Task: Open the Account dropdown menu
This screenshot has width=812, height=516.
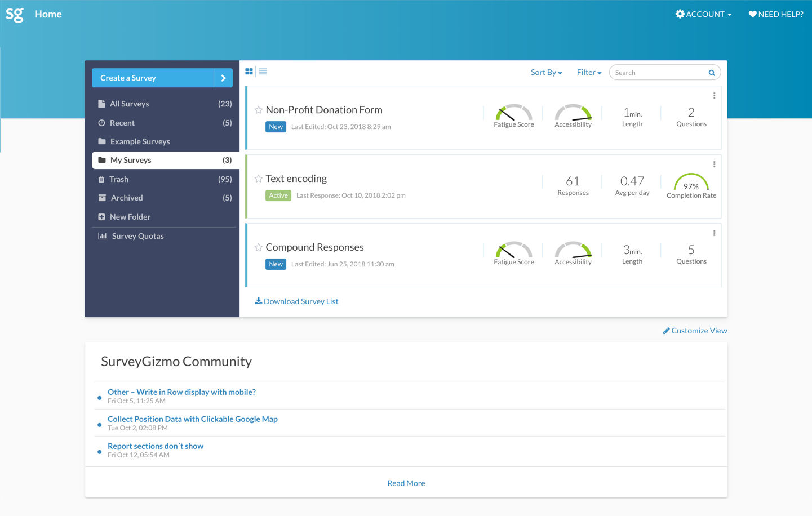Action: (x=704, y=14)
